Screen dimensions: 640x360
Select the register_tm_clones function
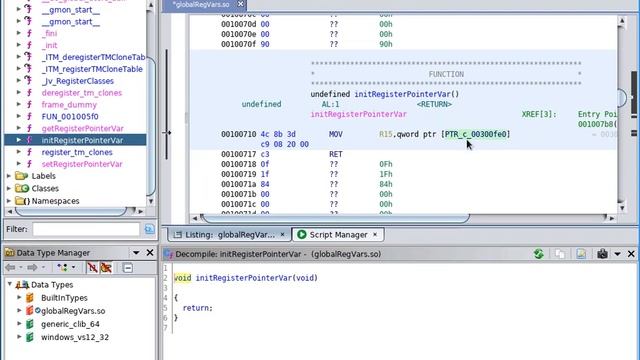(x=77, y=152)
